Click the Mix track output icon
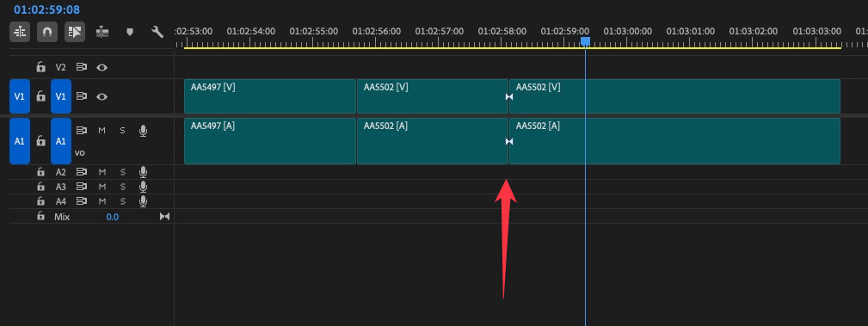Screen dimensions: 868x326 coord(164,217)
